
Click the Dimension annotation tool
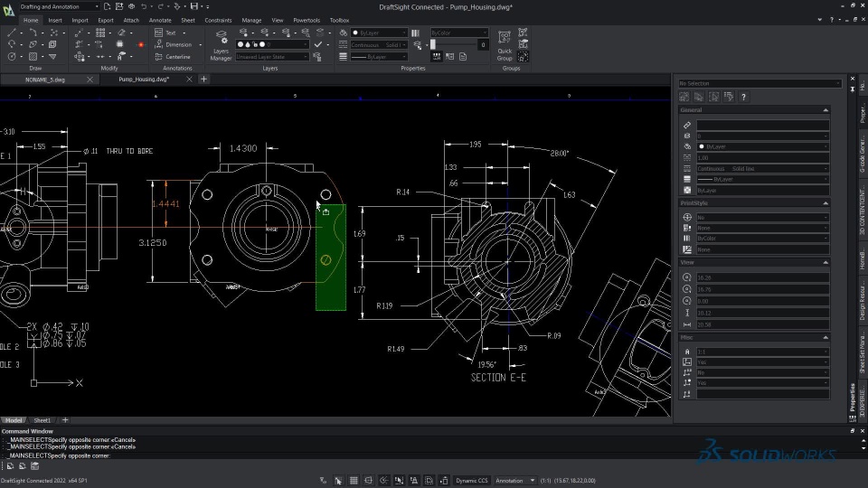point(174,45)
